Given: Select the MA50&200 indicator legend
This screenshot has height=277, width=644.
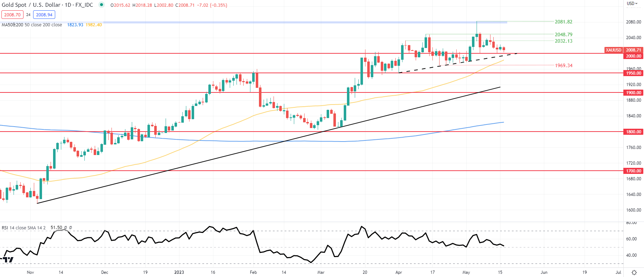Looking at the screenshot, I should tap(32, 25).
